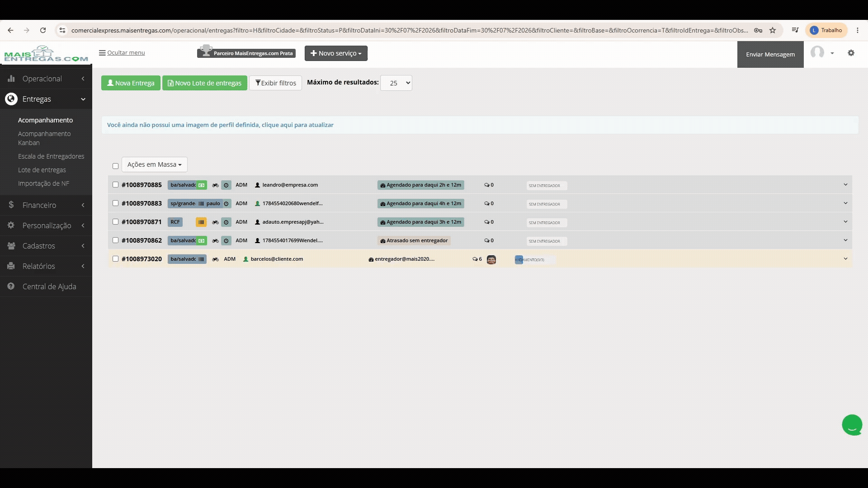Screen dimensions: 868x488
Task: Open comments bubble in row #1008973020
Action: point(477,259)
